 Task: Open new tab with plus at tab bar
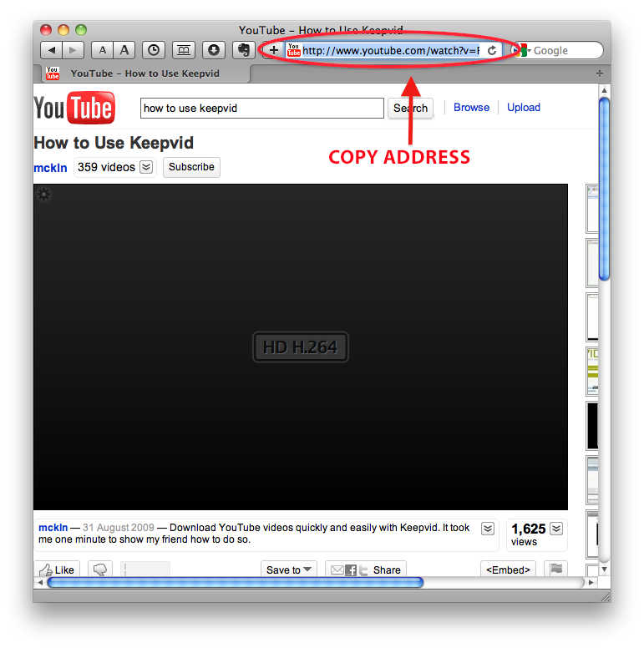(x=600, y=73)
